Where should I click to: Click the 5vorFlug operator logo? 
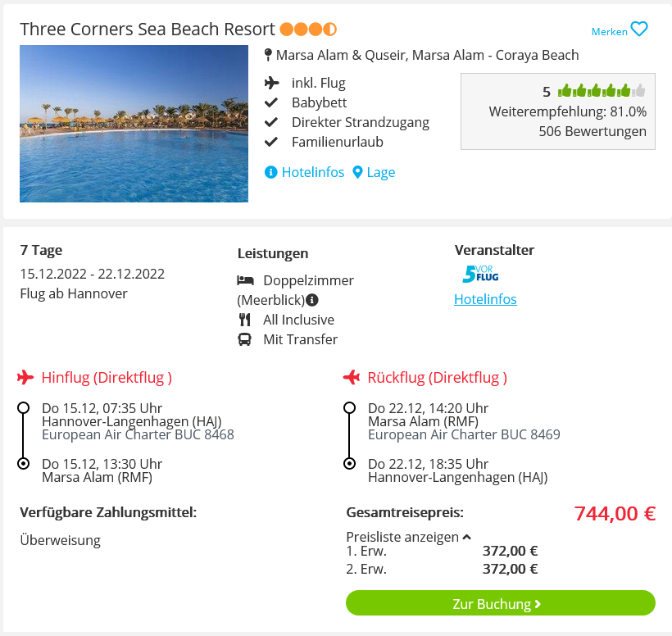[x=480, y=274]
